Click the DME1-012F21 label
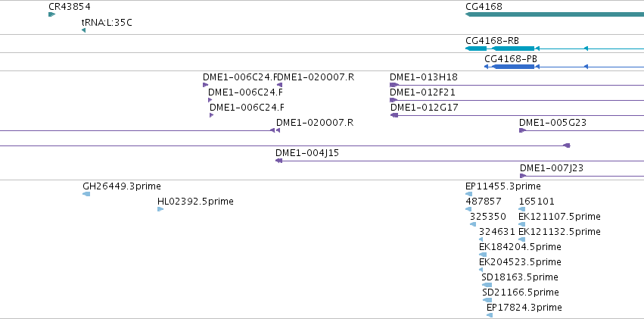644x319 pixels. [422, 92]
